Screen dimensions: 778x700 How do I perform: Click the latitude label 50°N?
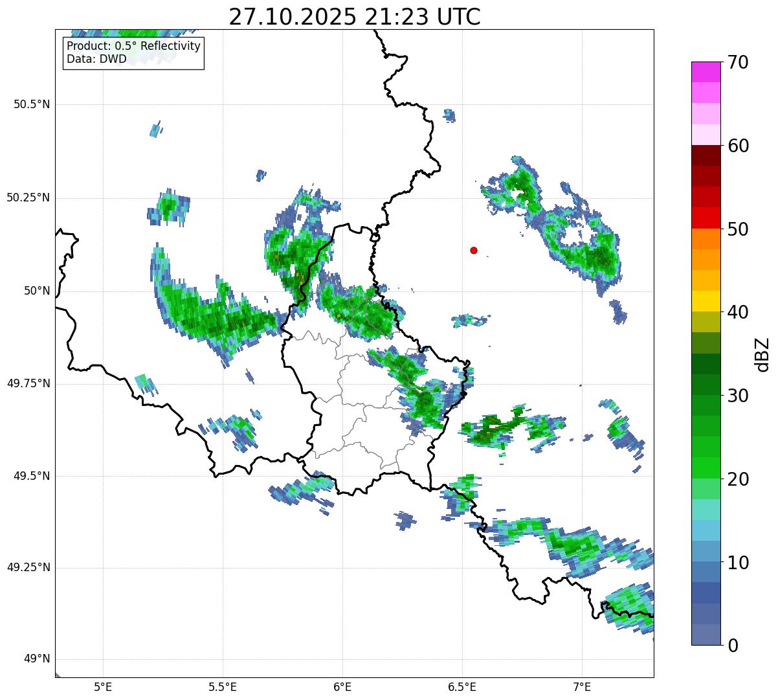37,291
